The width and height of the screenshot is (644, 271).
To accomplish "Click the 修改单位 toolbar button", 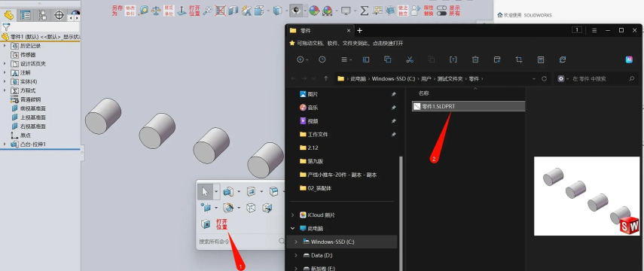I will (130, 11).
